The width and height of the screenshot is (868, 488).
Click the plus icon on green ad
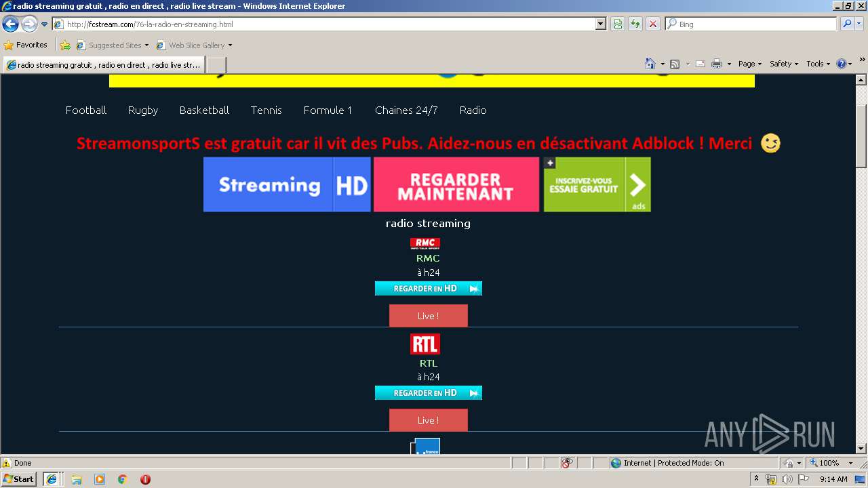coord(549,163)
